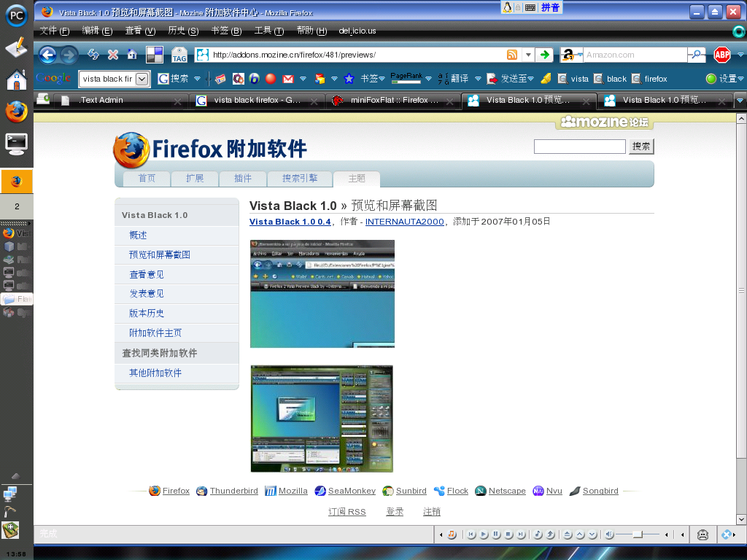Select the 扩展 extensions site tab

pyautogui.click(x=195, y=178)
